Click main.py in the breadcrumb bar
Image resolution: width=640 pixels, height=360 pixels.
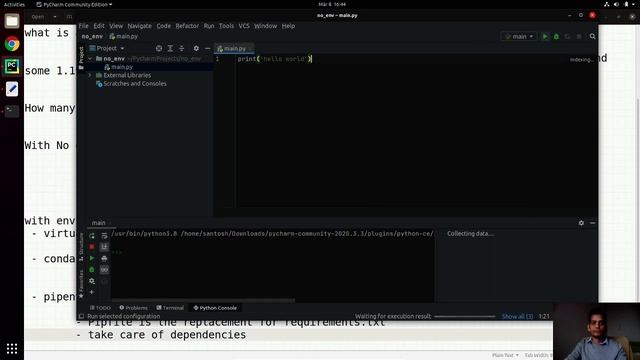click(x=124, y=36)
